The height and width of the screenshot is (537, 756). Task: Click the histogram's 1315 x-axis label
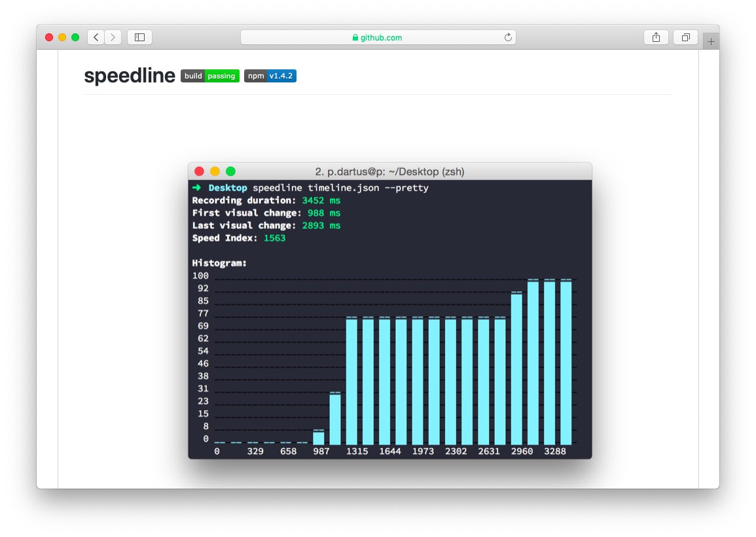click(357, 451)
